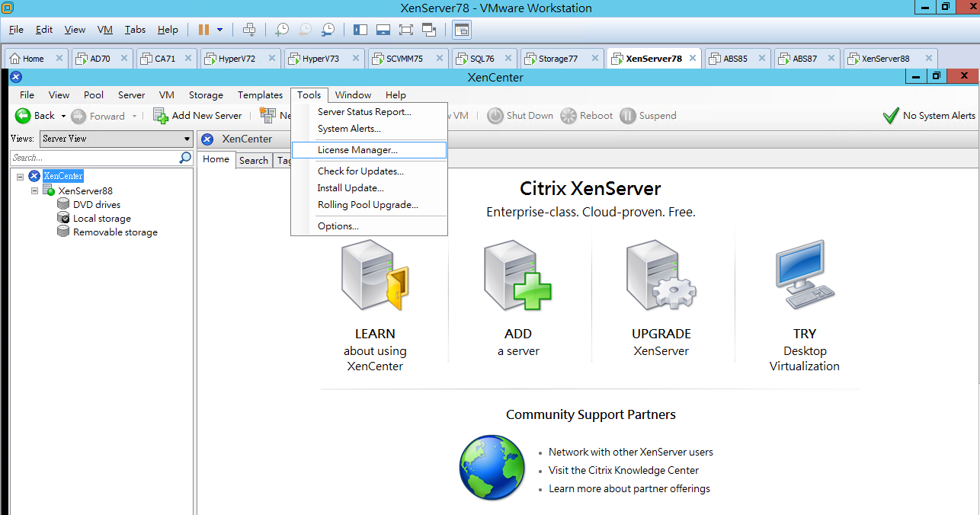
Task: Select Removable storage in the tree
Action: click(x=115, y=232)
